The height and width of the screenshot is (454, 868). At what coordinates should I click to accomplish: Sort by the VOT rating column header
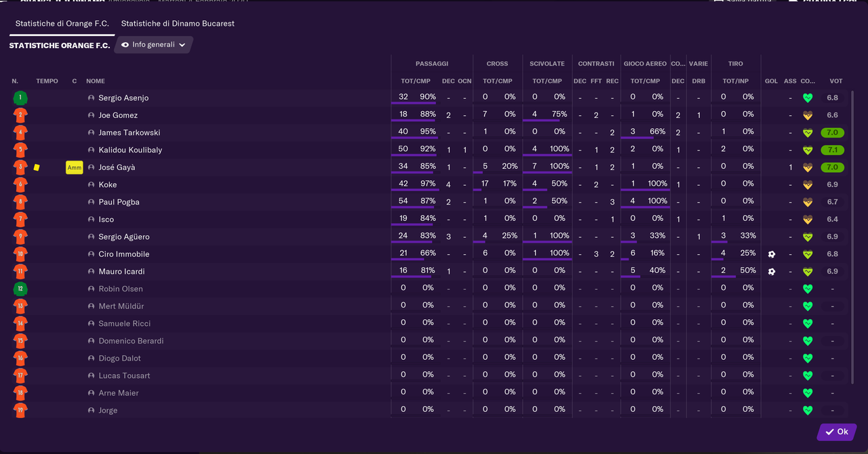click(836, 81)
